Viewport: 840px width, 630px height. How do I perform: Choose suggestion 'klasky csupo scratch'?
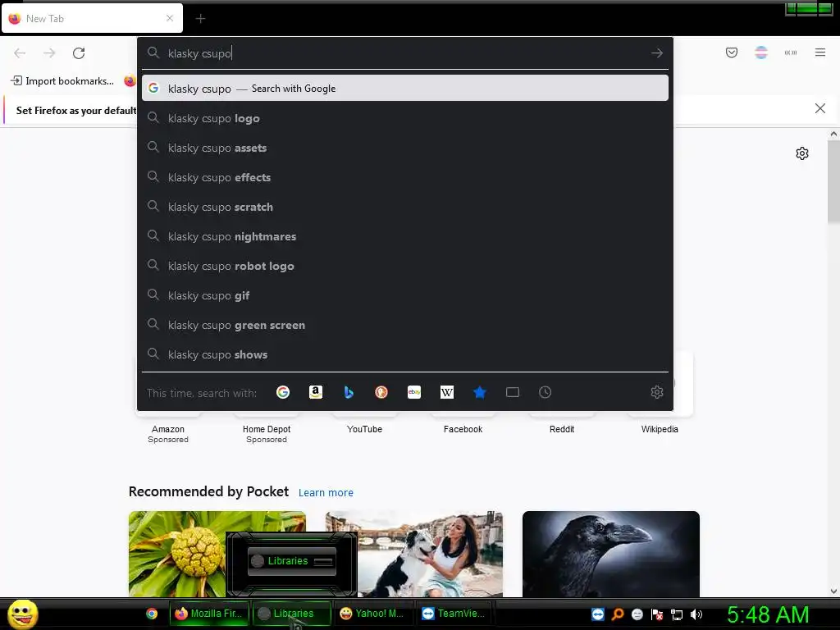[405, 207]
